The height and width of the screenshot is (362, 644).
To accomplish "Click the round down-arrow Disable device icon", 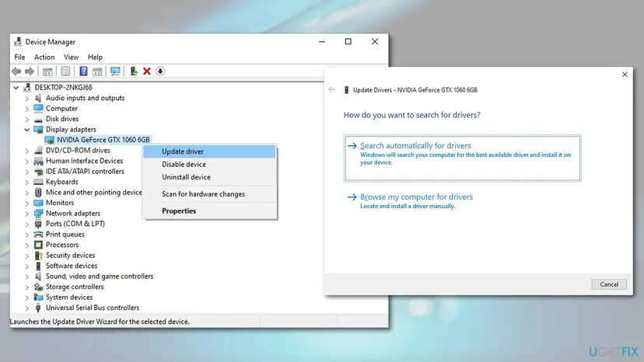I will click(160, 71).
